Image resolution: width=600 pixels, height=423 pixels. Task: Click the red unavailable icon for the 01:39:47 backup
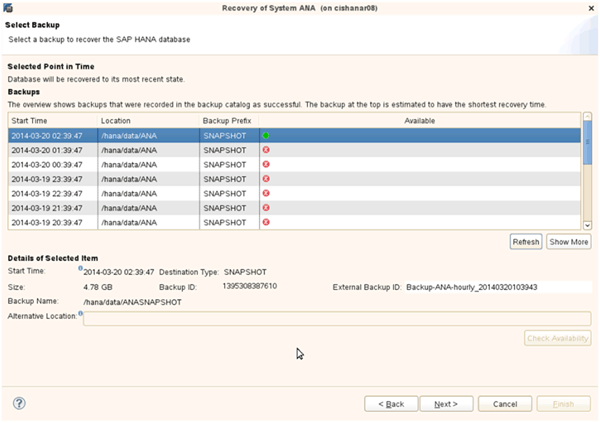pyautogui.click(x=266, y=150)
